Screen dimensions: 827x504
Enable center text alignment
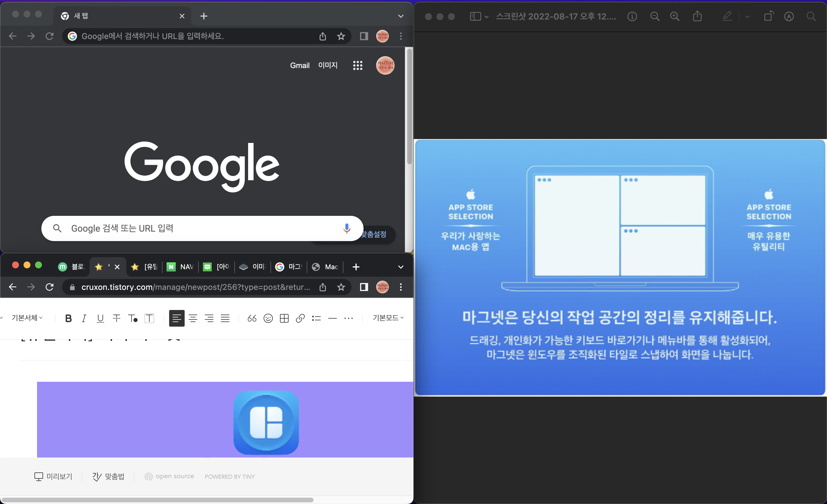click(193, 318)
